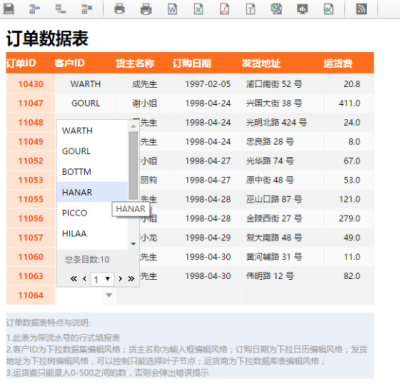Click the green Excel export icon beside Word
This screenshot has height=383, width=400.
198,9
